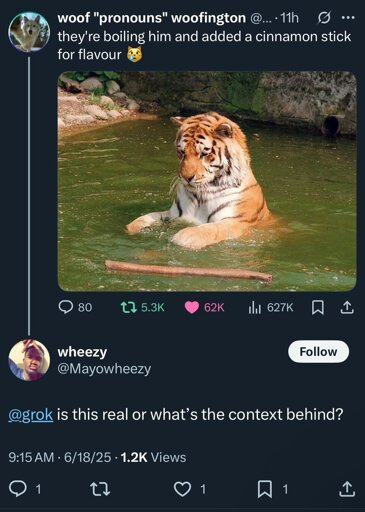Follow the wheezy account
This screenshot has width=365, height=512.
(318, 352)
